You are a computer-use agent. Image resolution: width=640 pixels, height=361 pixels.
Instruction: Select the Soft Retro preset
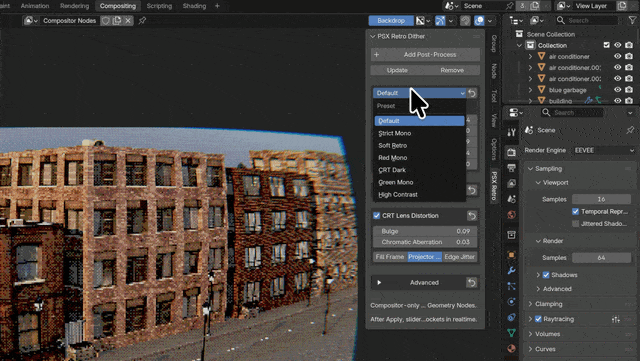pos(420,145)
